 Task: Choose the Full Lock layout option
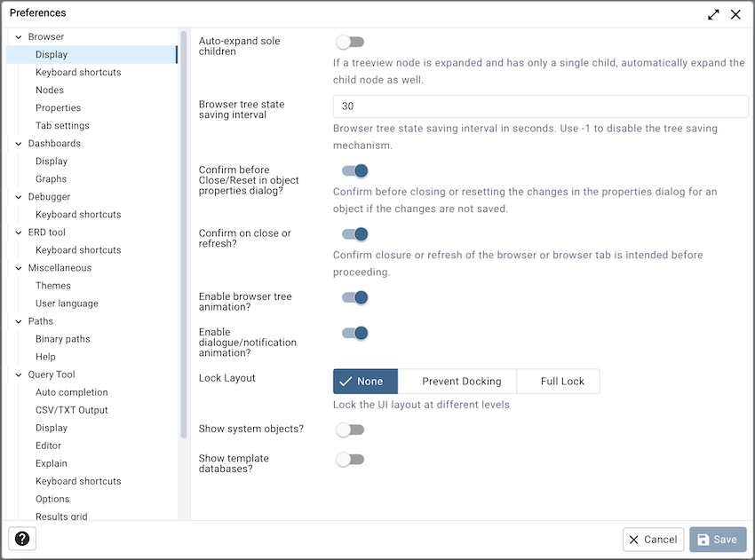click(559, 382)
